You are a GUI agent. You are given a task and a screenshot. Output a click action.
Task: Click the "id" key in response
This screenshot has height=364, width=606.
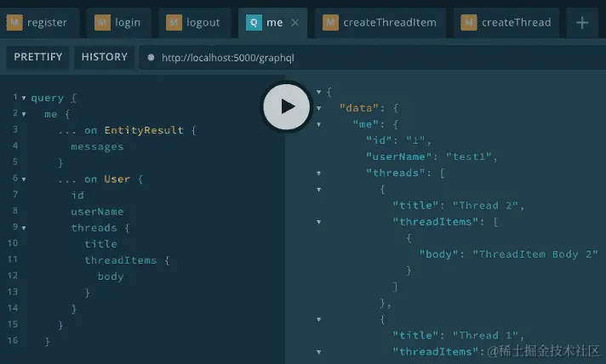[x=379, y=140]
